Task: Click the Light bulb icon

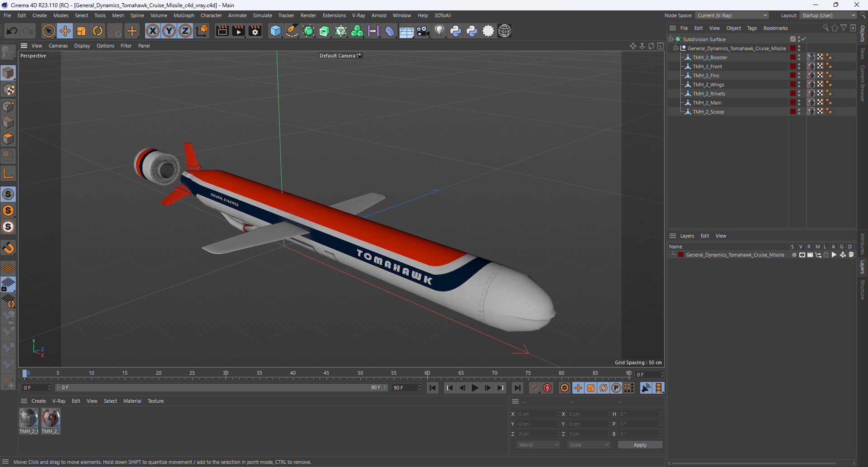Action: (439, 31)
